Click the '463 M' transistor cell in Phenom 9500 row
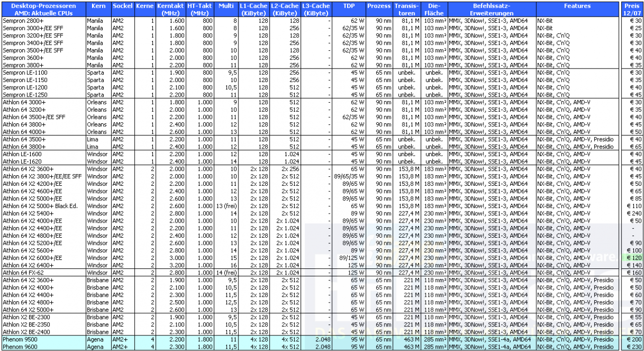The height and width of the screenshot is (351, 644). [411, 340]
